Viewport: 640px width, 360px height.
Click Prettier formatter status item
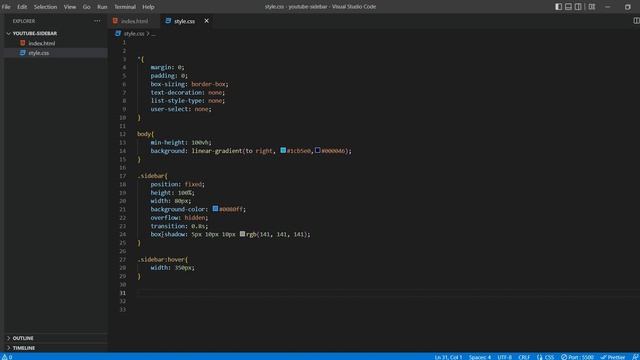tap(613, 357)
